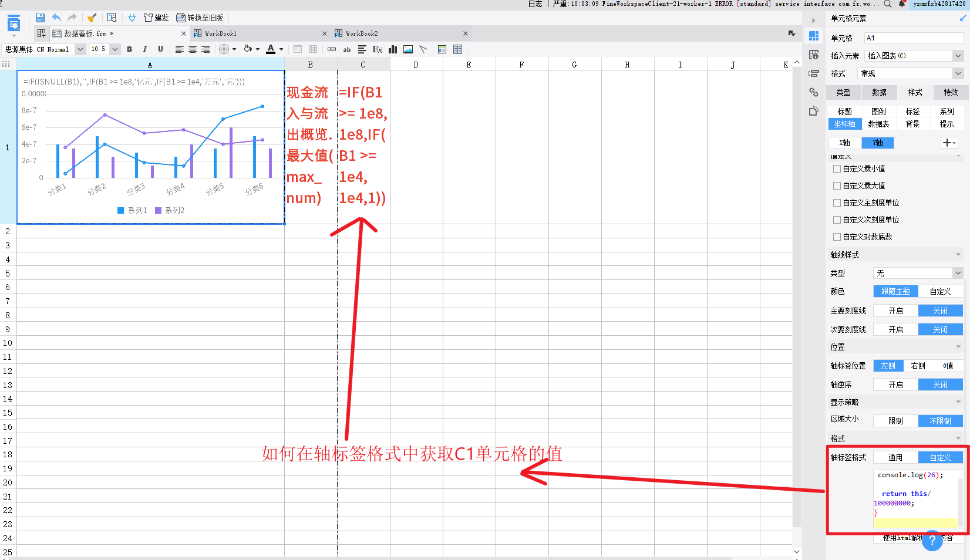Open the font color A picker

click(271, 49)
